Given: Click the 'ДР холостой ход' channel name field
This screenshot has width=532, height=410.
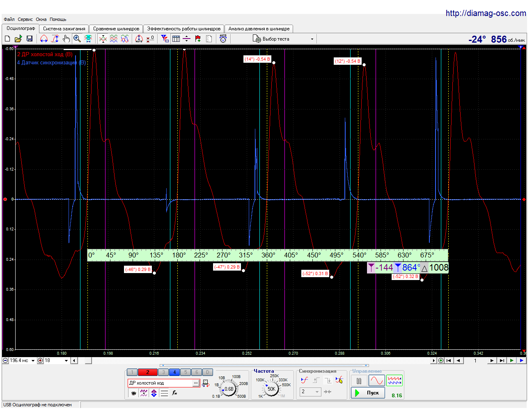Looking at the screenshot, I should [x=160, y=383].
